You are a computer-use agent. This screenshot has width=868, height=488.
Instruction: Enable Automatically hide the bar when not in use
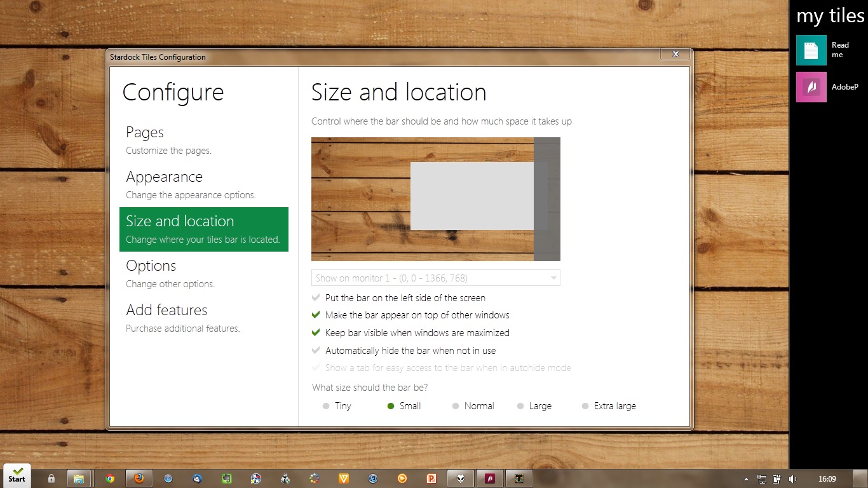pyautogui.click(x=403, y=351)
